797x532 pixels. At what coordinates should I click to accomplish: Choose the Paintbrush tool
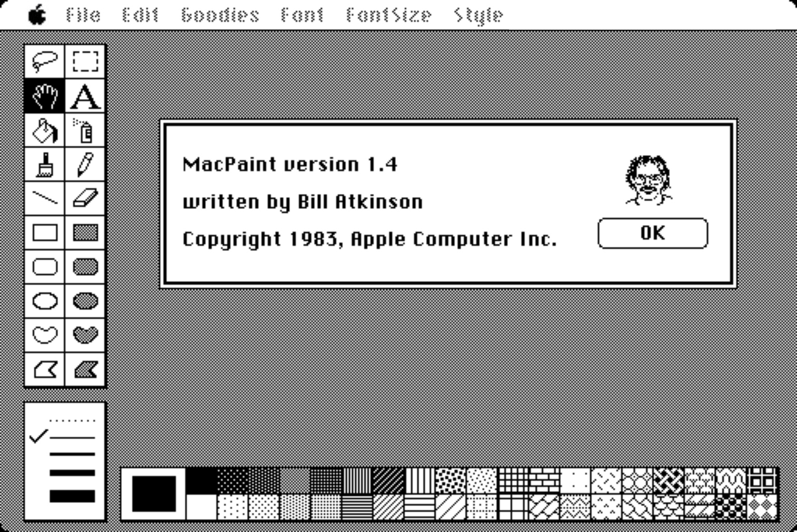(x=45, y=164)
